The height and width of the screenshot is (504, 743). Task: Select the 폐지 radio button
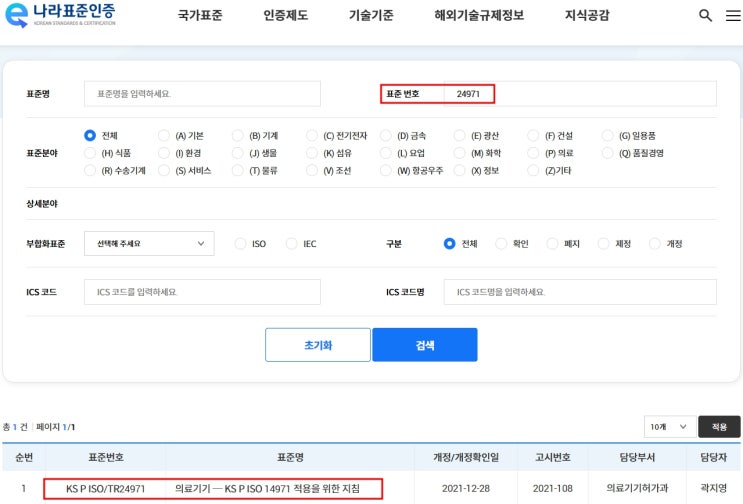(552, 243)
